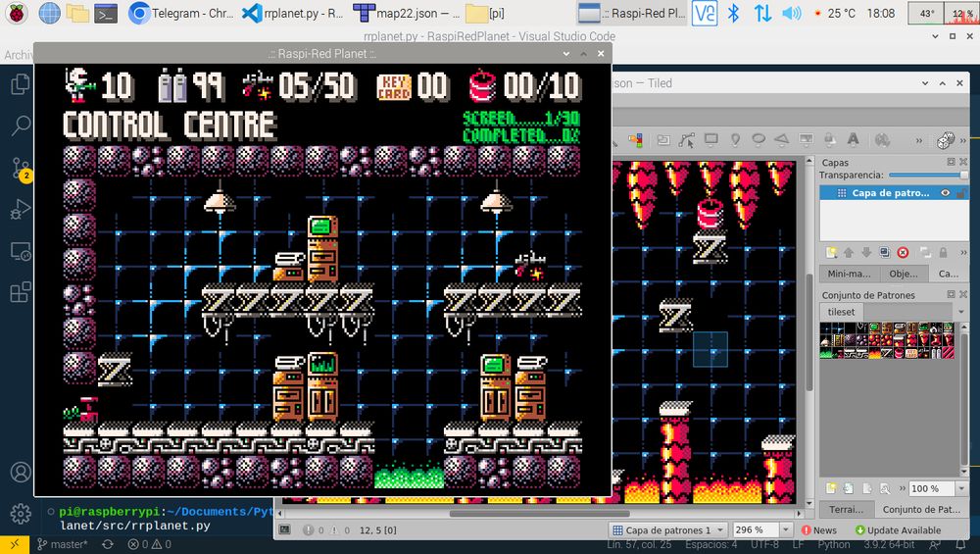Switch to the Conjunto de Patrones bottom tab
This screenshot has width=980, height=554.
(x=922, y=510)
